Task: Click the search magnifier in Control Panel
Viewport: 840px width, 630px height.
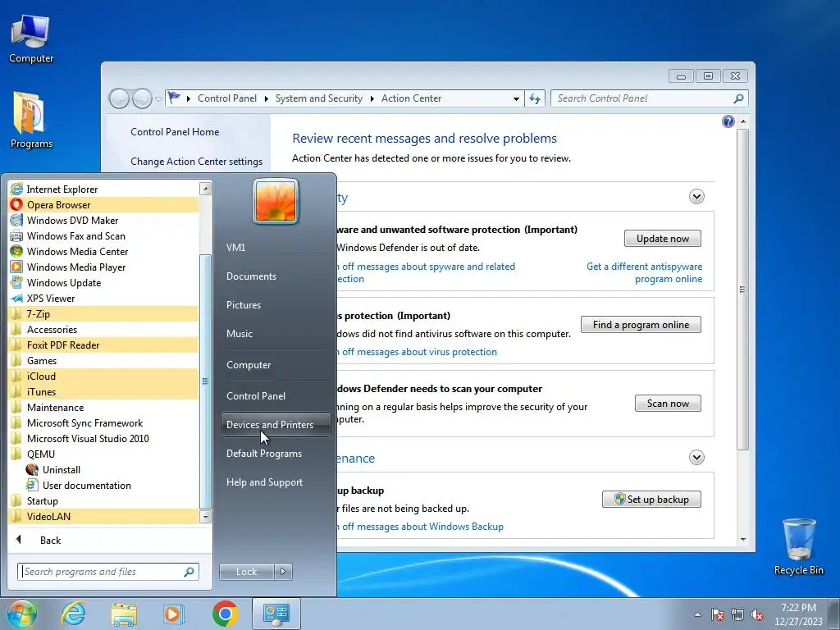Action: click(x=739, y=98)
